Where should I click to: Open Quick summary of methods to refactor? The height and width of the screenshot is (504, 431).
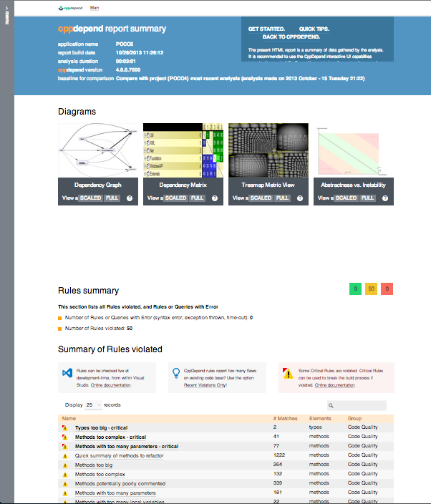120,456
